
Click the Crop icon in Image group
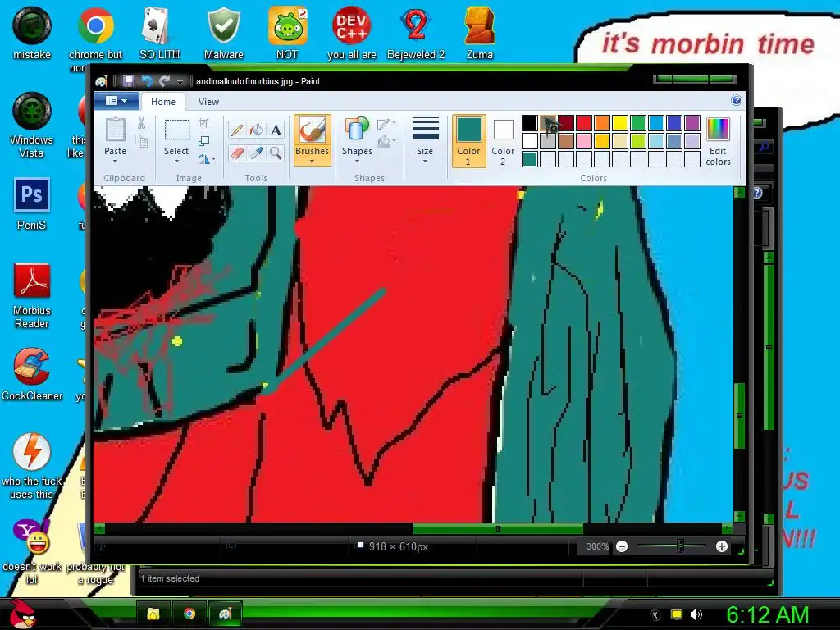coord(203,123)
